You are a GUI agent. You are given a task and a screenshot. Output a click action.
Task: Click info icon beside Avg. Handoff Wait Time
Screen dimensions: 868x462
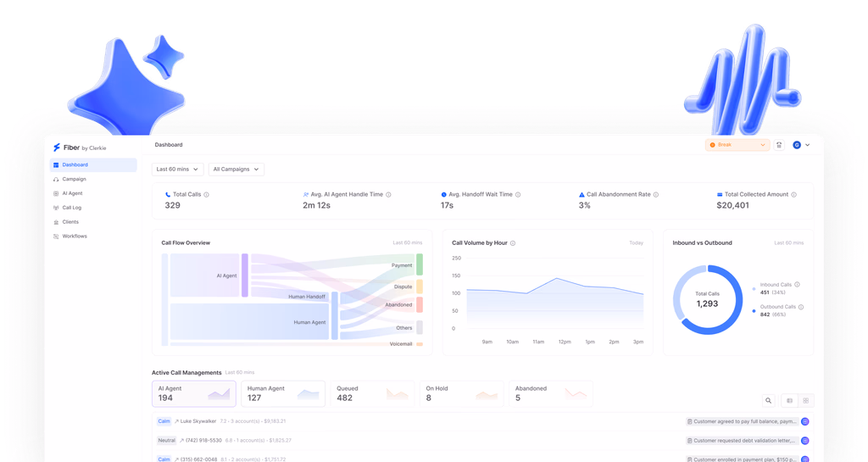pos(518,195)
